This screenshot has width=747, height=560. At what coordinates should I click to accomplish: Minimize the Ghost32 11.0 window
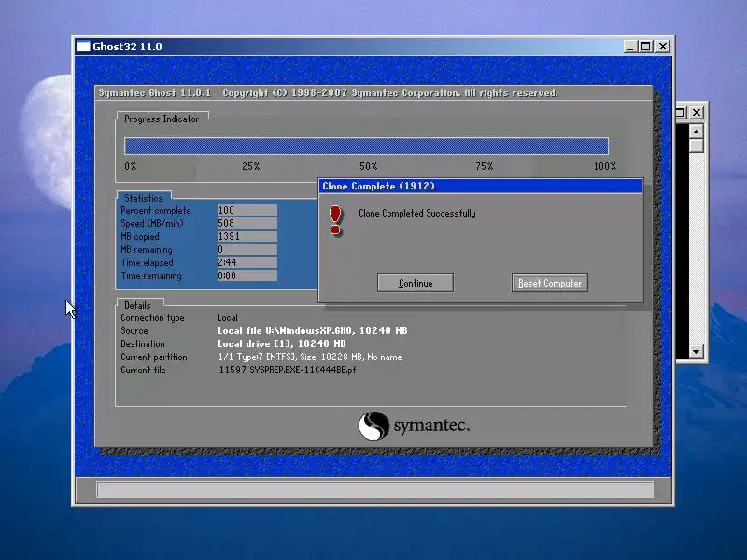[x=630, y=46]
